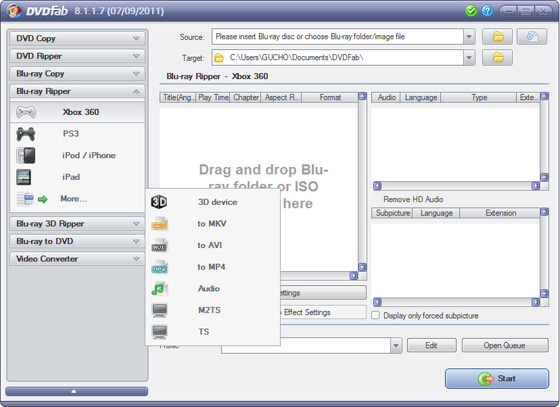Click the audio list horizontal scrollbar right arrow

[535, 186]
